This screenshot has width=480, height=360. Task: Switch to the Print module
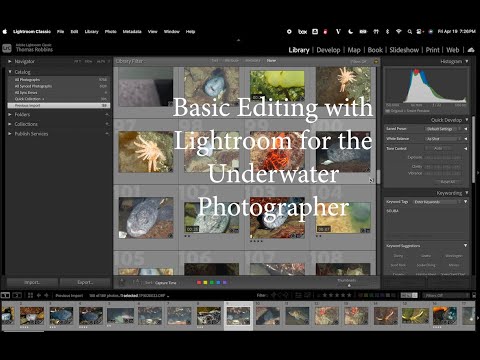coord(432,50)
